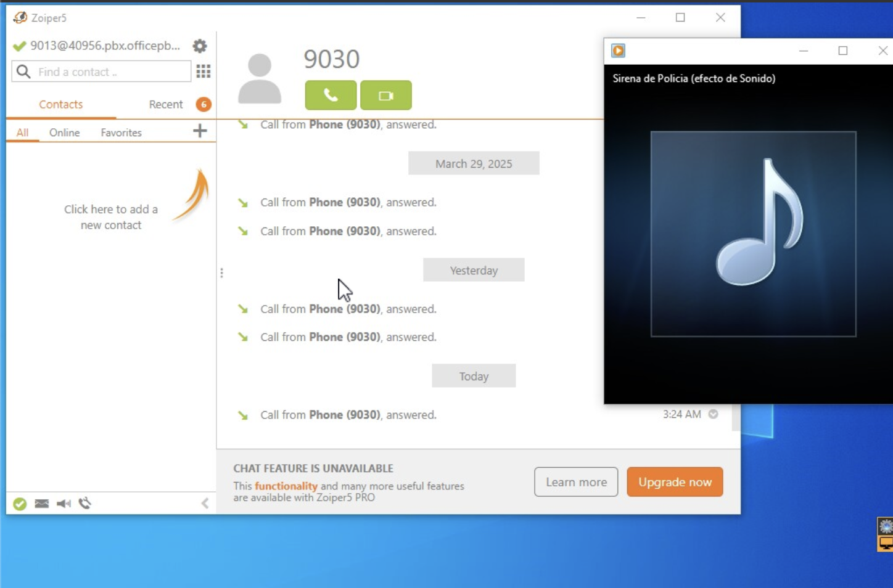893x588 pixels.
Task: Click the 3:24 AM timestamp
Action: [x=682, y=414]
